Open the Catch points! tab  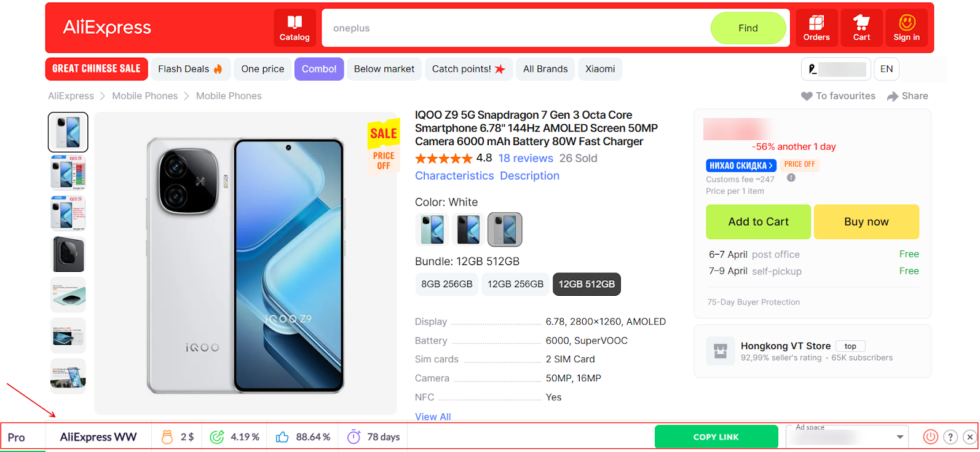468,69
